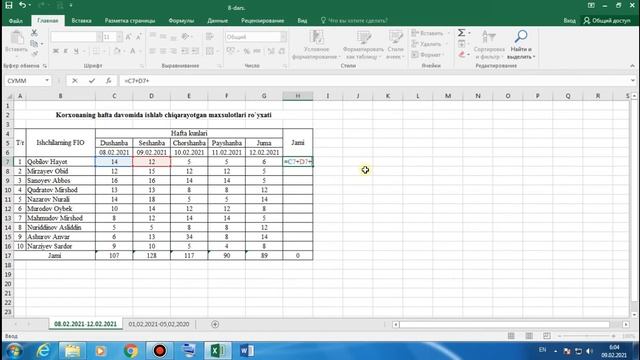The height and width of the screenshot is (360, 640).
Task: Open the Файл tab
Action: click(x=16, y=20)
